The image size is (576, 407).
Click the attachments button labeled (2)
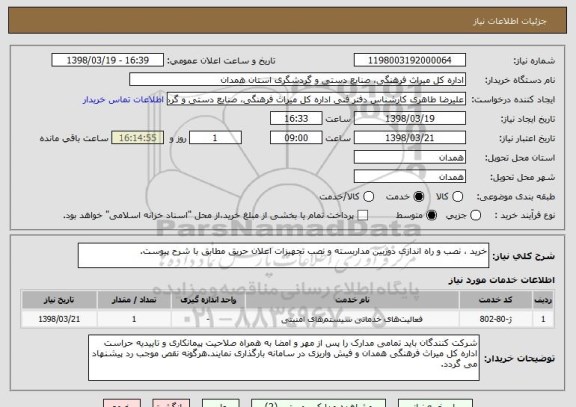[318, 404]
